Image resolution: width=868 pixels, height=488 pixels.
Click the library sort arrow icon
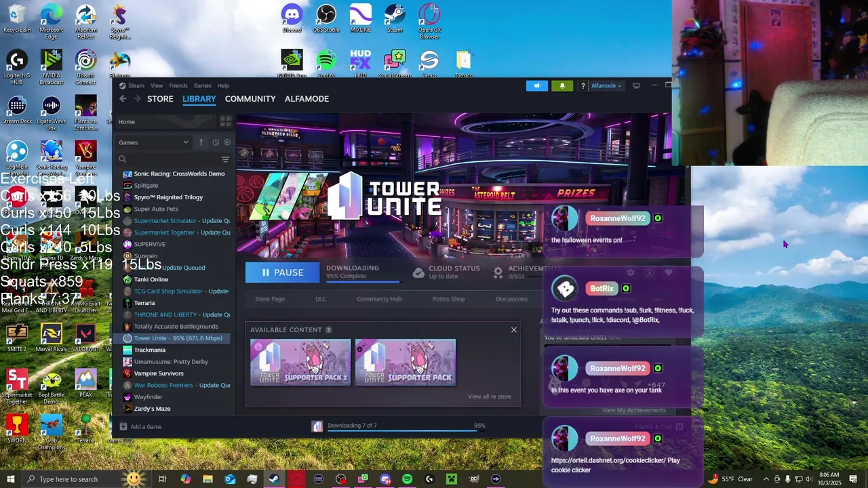(201, 142)
